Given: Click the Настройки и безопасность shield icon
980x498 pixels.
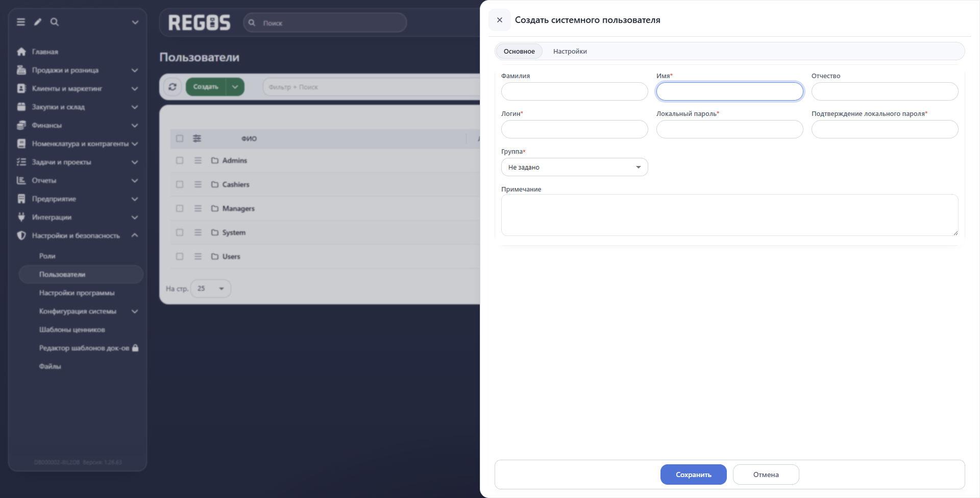Looking at the screenshot, I should (21, 235).
